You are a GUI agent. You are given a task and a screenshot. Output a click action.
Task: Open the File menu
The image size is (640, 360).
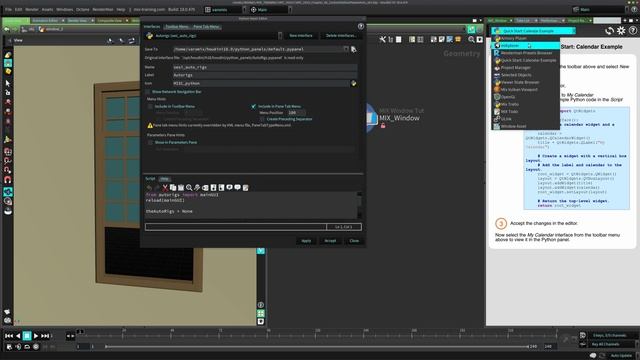click(8, 9)
